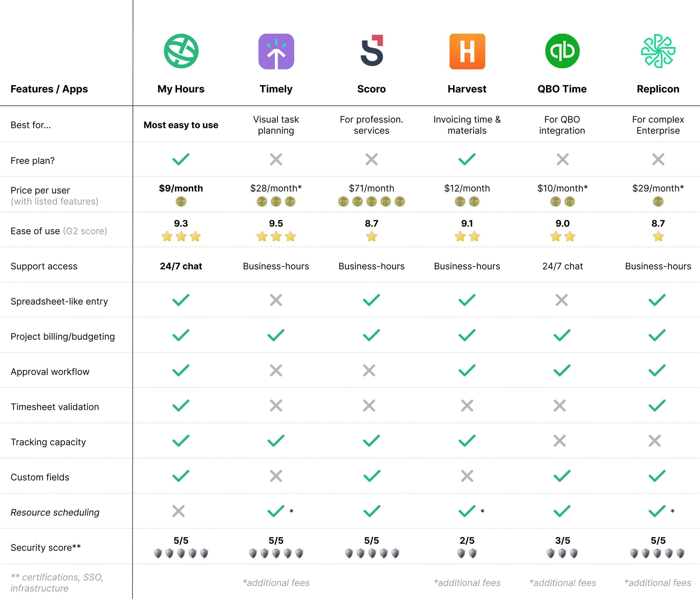
Task: Click QBO Time custom fields checkmark
Action: pyautogui.click(x=562, y=476)
